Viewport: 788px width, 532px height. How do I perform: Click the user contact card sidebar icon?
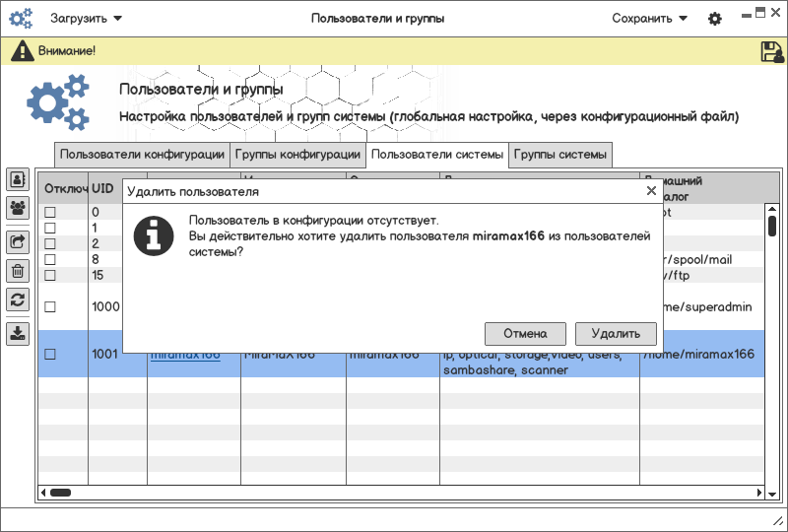click(x=18, y=178)
